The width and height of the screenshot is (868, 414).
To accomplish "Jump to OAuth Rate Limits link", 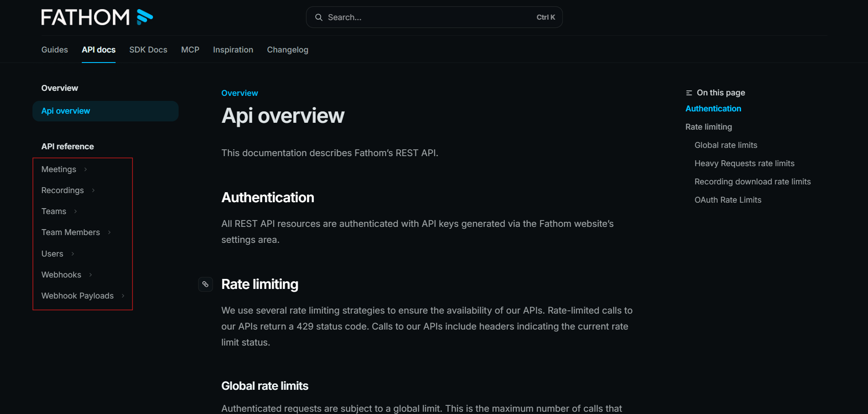I will (728, 200).
